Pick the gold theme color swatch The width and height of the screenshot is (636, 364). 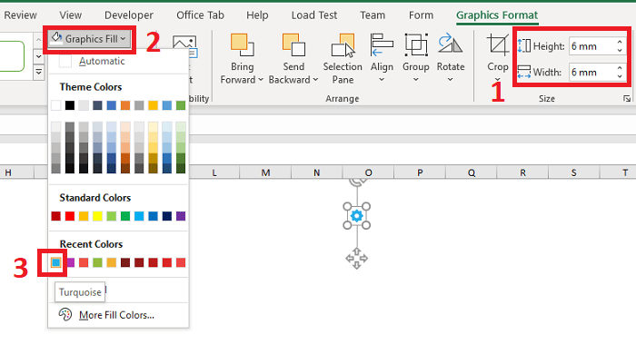point(153,105)
